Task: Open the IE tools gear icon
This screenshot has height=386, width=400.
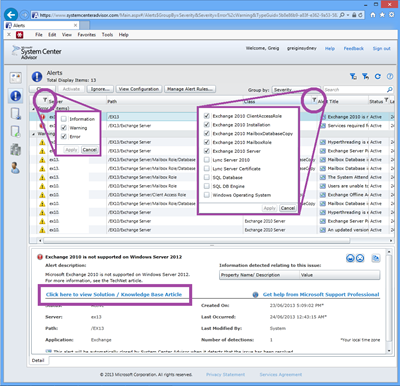Action: tap(392, 15)
